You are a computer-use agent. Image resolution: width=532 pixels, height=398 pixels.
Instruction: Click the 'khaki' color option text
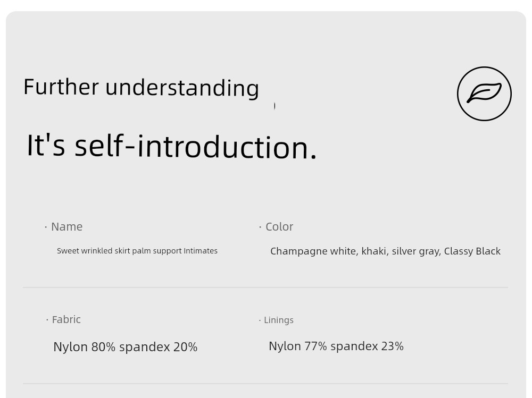375,251
